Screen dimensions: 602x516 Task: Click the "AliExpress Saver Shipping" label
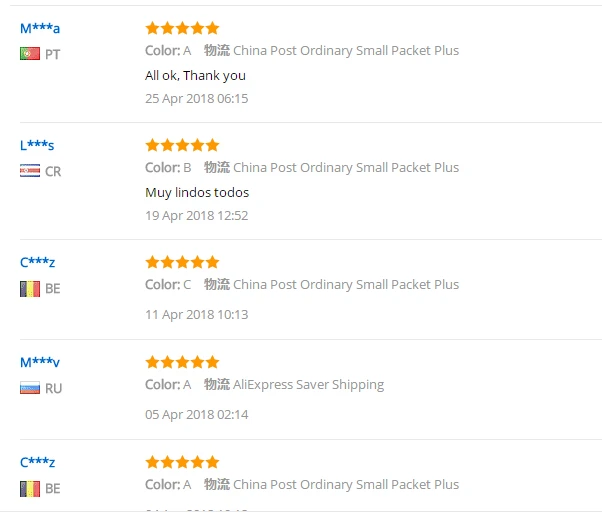click(308, 384)
